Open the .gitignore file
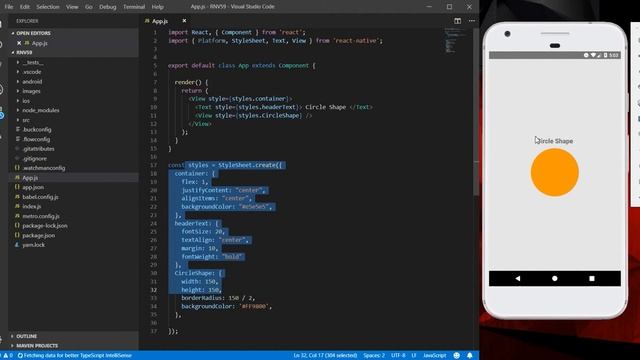This screenshot has width=640, height=360. [35, 158]
